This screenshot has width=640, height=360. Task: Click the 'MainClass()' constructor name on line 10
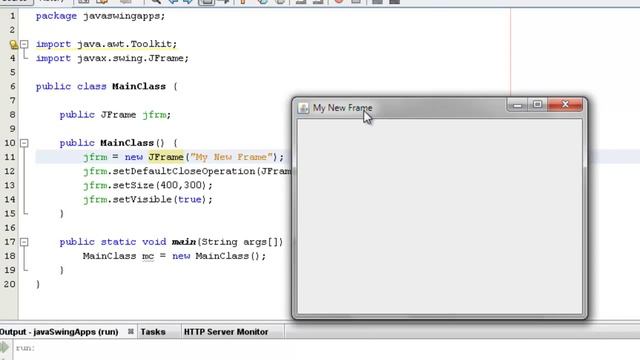coord(132,143)
